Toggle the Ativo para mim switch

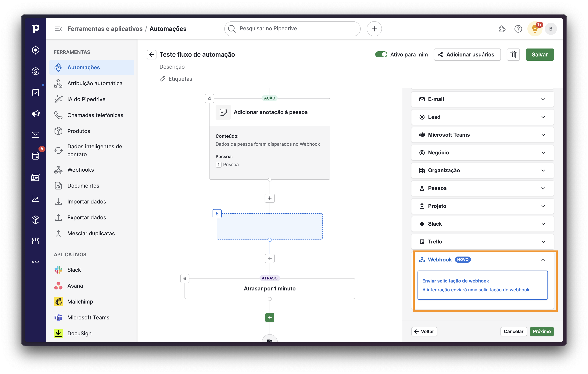coord(381,55)
